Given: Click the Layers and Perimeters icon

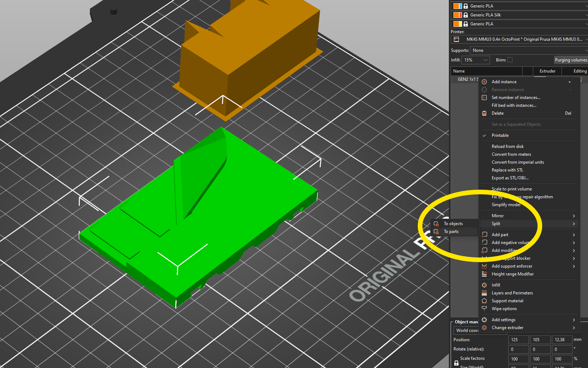Looking at the screenshot, I should point(484,293).
